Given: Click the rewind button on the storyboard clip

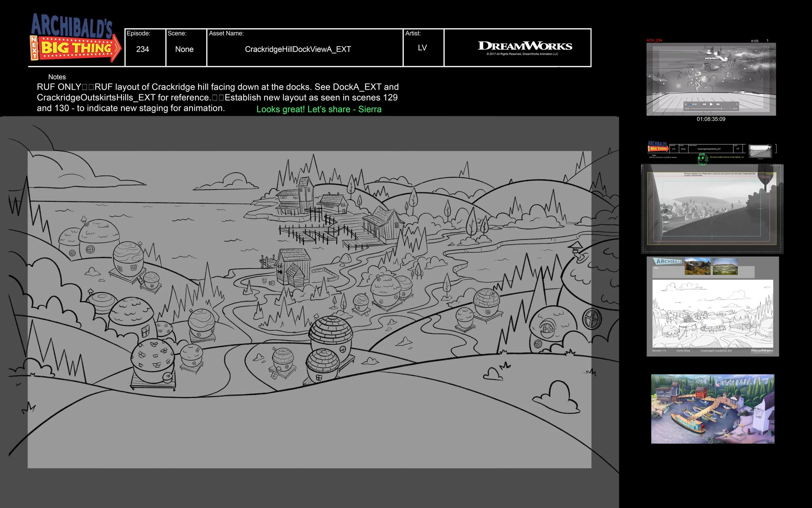Looking at the screenshot, I should tap(704, 104).
